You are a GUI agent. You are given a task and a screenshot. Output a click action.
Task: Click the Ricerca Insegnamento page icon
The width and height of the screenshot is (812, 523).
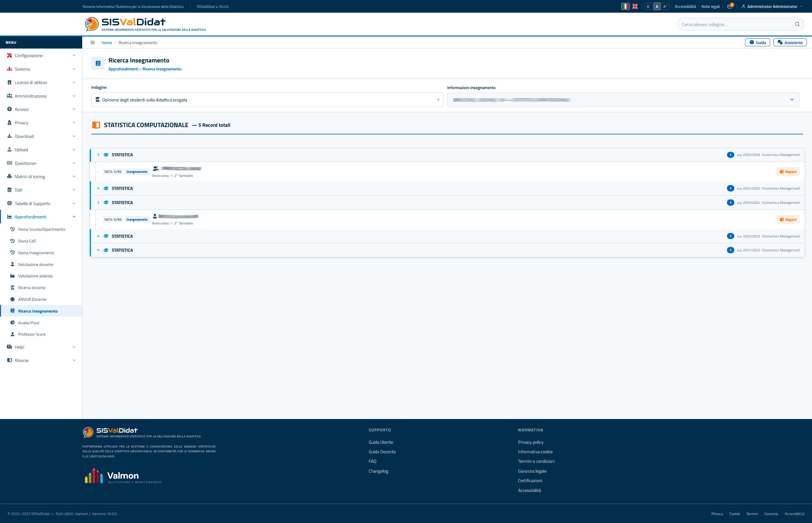pos(98,63)
